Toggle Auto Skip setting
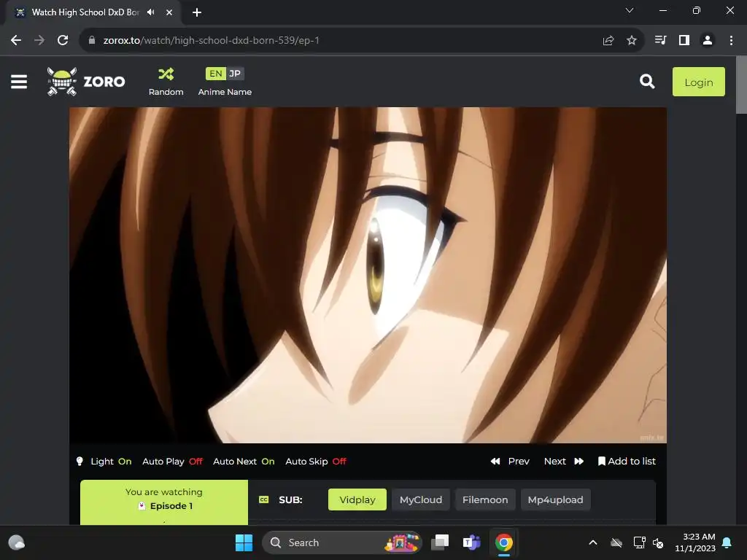 pos(316,461)
